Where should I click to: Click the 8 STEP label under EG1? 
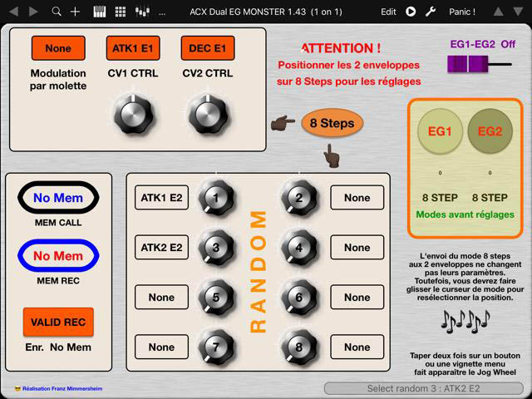(440, 198)
